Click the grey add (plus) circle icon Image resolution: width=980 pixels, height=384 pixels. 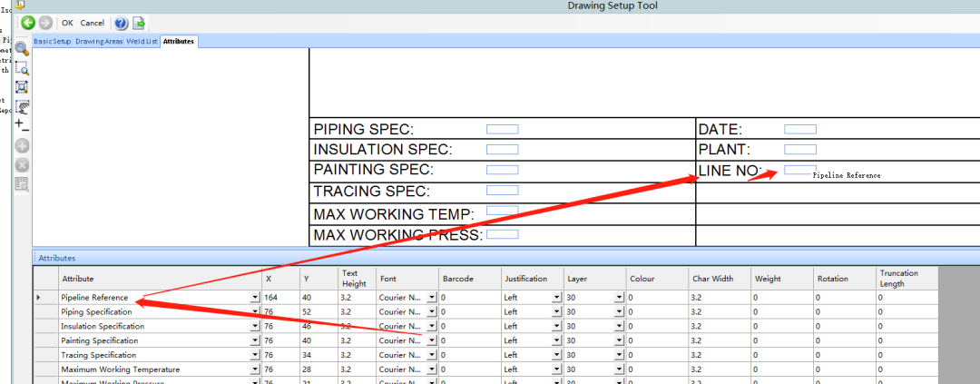tap(22, 146)
